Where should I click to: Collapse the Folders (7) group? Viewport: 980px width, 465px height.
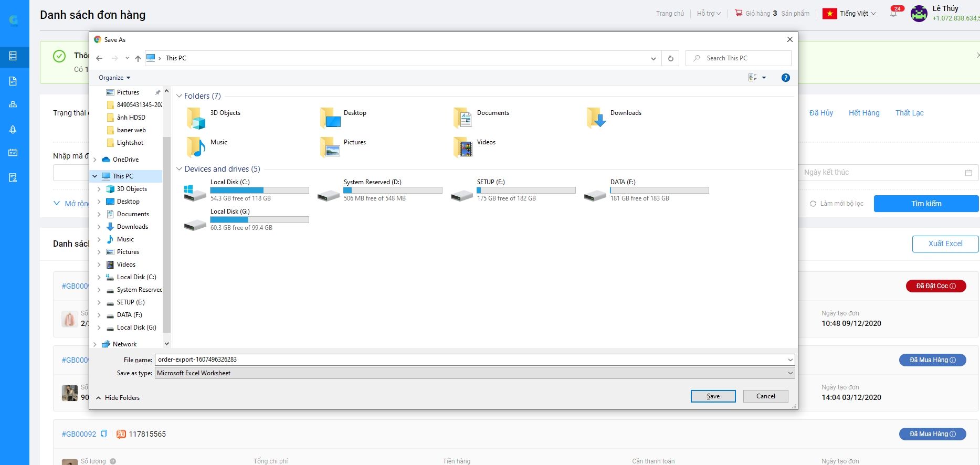[x=179, y=96]
